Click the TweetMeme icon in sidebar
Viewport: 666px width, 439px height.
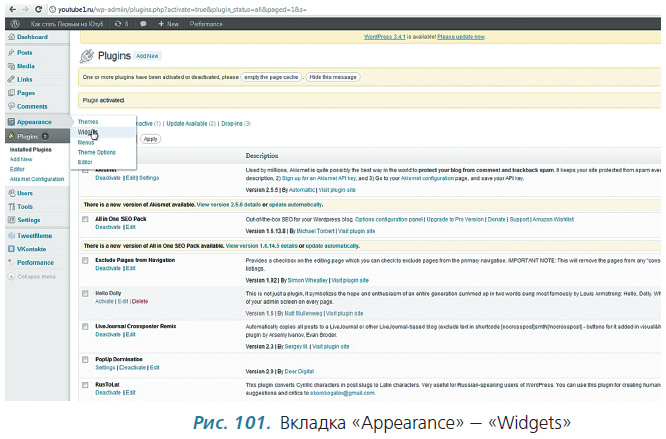click(11, 236)
